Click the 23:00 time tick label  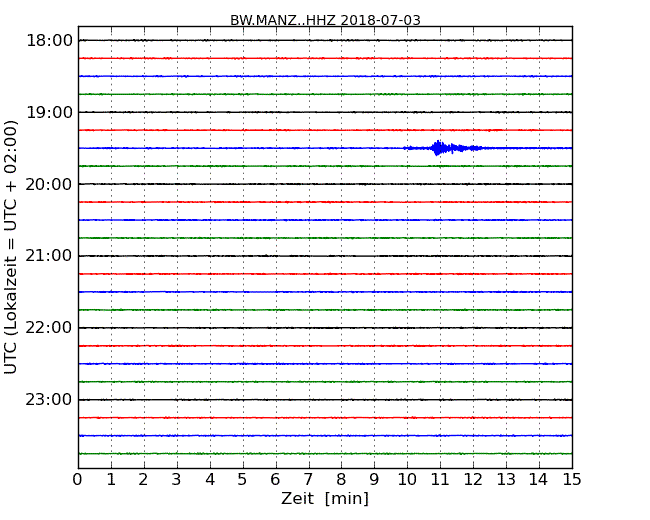[x=49, y=400]
